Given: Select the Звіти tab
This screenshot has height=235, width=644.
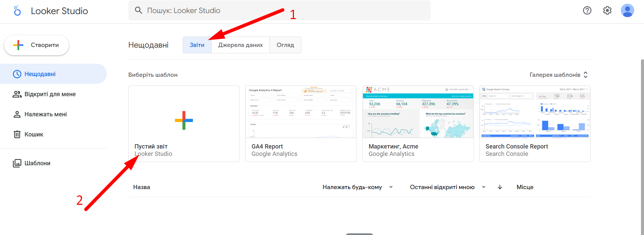Looking at the screenshot, I should (x=197, y=45).
